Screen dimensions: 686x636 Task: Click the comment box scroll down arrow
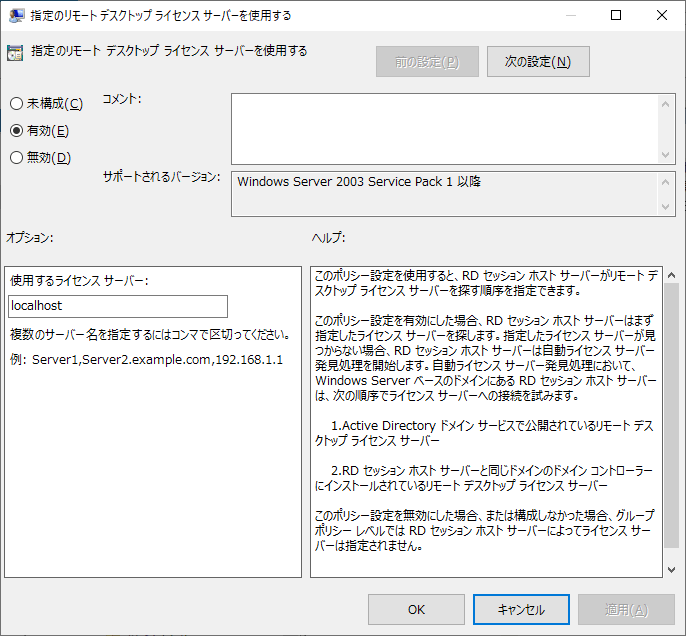click(x=665, y=155)
